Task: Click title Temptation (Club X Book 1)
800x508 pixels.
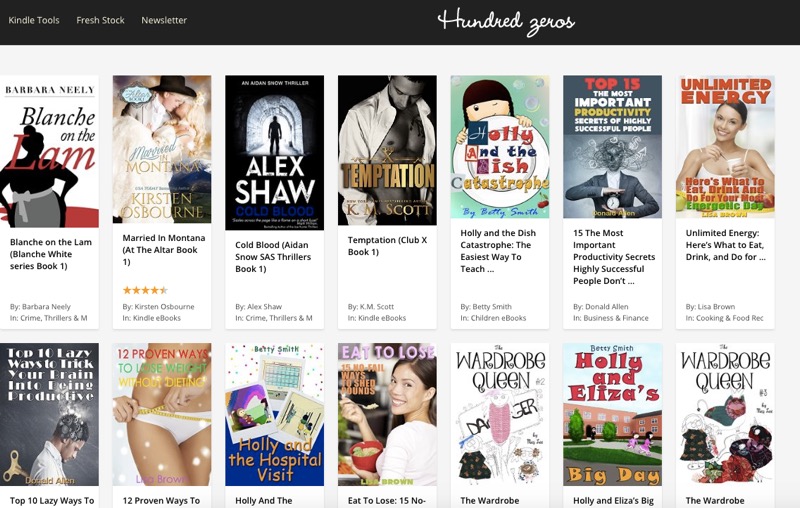Action: [387, 246]
